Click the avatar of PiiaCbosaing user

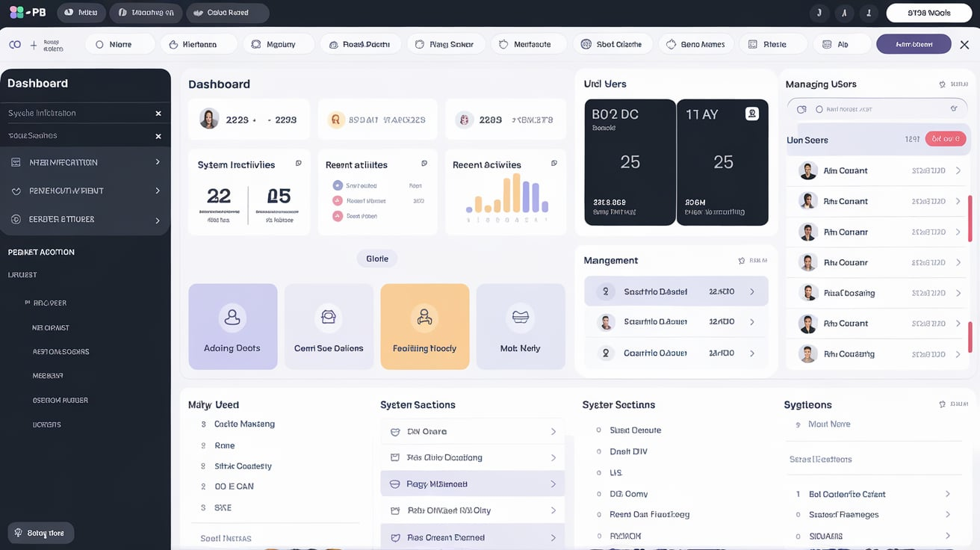coord(807,293)
